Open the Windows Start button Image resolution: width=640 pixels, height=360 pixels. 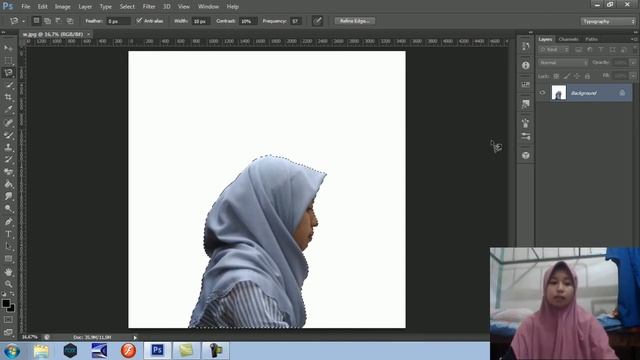pos(11,351)
